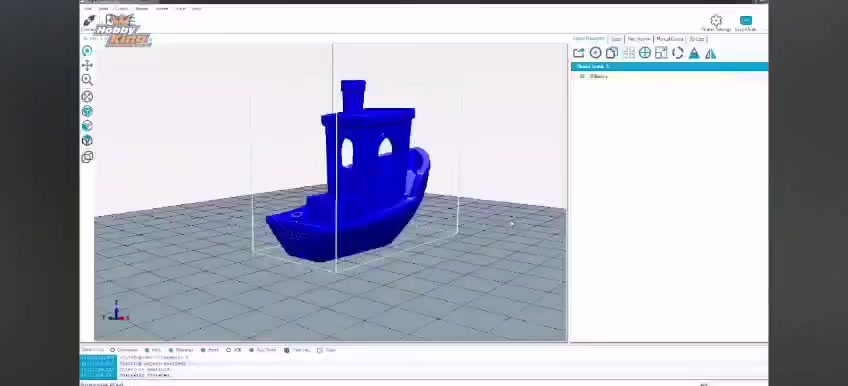Switch to the Print Preview tab
The image size is (848, 386).
[639, 39]
